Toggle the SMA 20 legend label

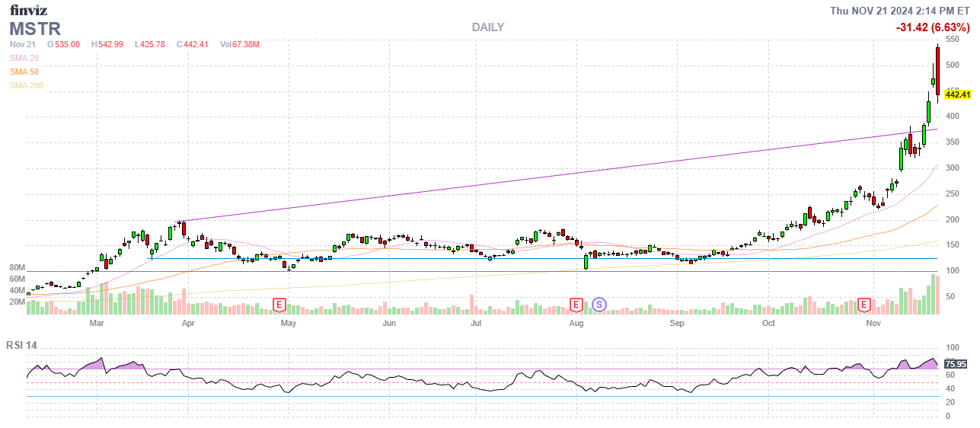(24, 58)
